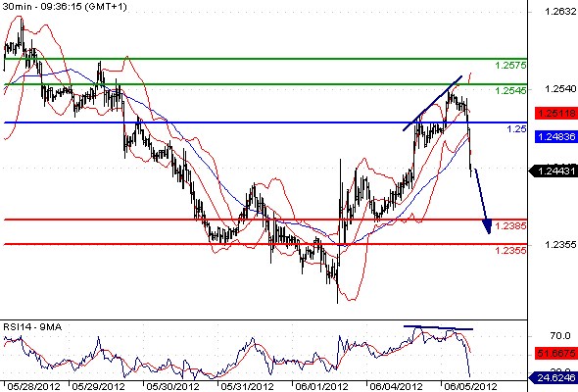The image size is (578, 392).
Task: Click the RSI14 - 9MA indicator title
Action: (x=32, y=326)
